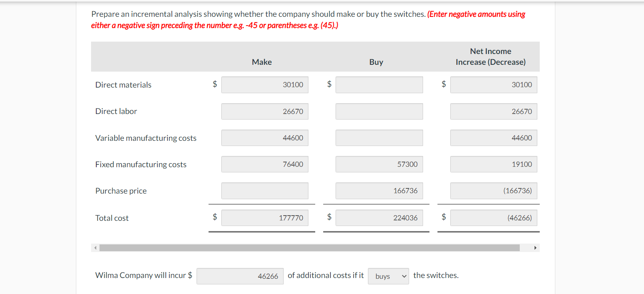Click the right scrollbar arrow below the table
Image resolution: width=644 pixels, height=294 pixels.
click(536, 248)
